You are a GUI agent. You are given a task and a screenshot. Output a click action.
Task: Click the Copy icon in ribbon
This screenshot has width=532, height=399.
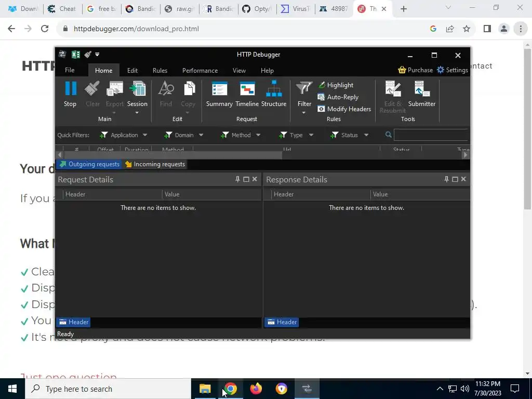click(x=189, y=88)
